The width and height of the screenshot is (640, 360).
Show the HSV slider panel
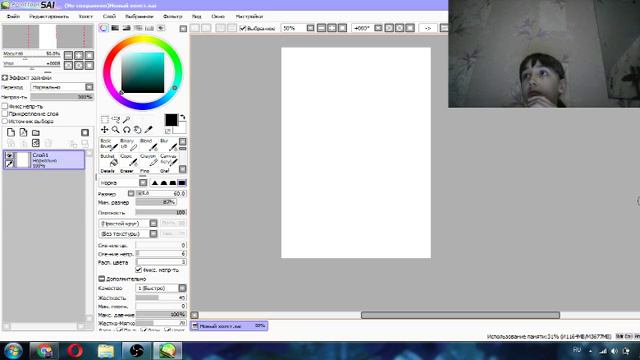coord(127,28)
